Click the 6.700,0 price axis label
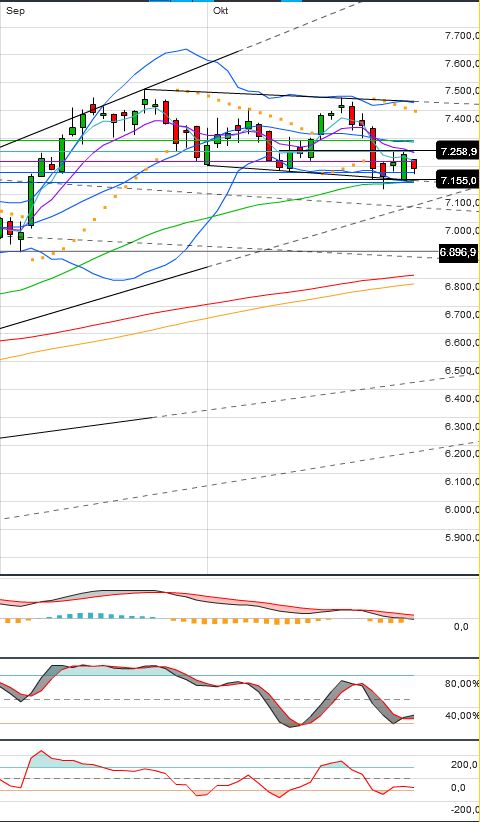Screen dimensions: 480x822 tap(462, 315)
